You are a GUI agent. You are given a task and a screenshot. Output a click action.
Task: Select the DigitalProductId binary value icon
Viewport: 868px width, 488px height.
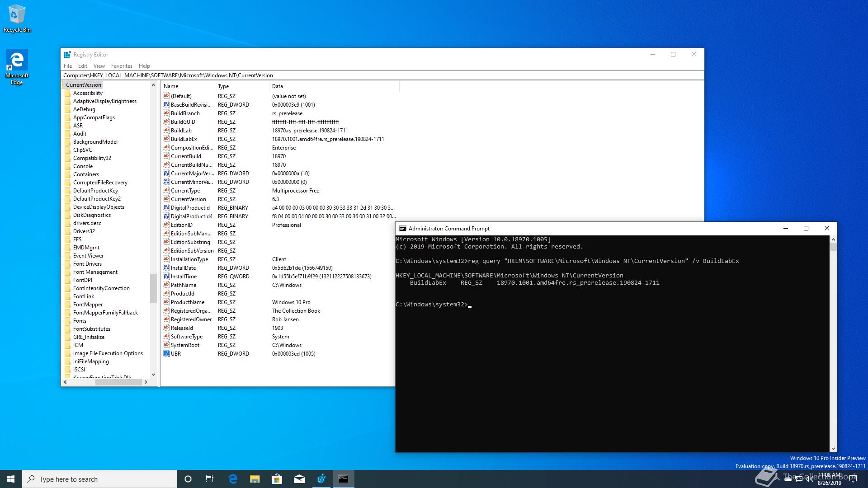(x=166, y=208)
